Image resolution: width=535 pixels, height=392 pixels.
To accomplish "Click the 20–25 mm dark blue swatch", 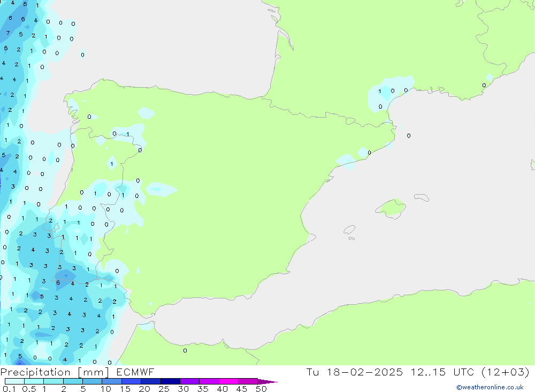I will coord(150,381).
